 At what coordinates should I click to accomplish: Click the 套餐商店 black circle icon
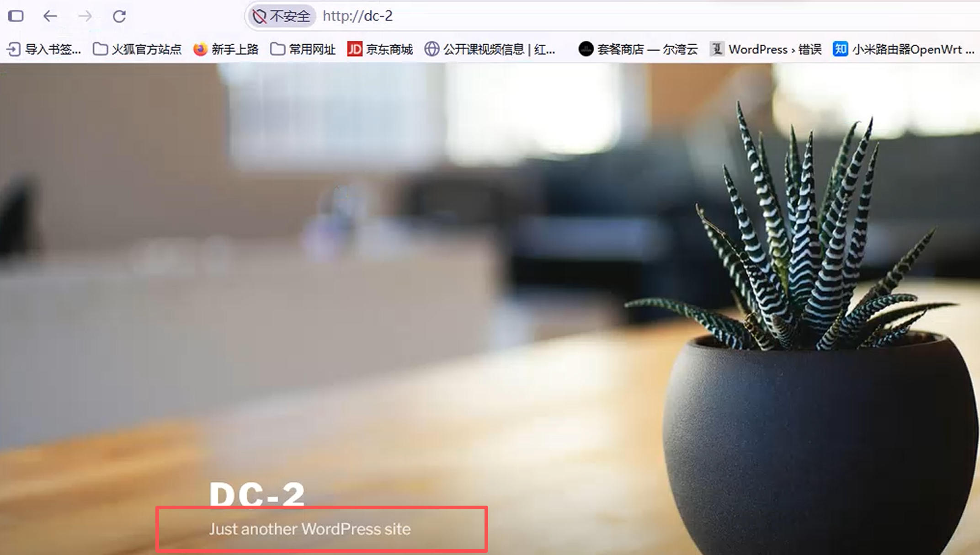click(x=586, y=49)
